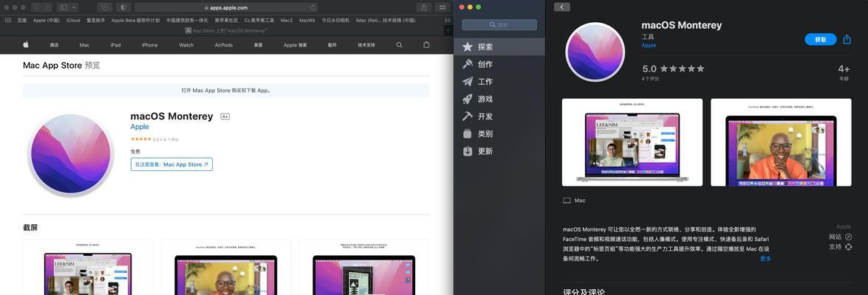Click the Apple logo in site navigation

coord(25,45)
